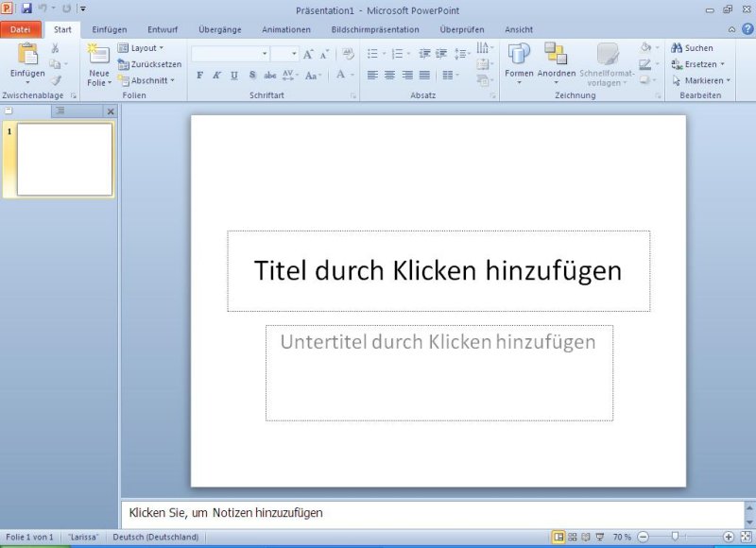Click the zoom slider in status bar
This screenshot has width=756, height=548.
point(675,537)
